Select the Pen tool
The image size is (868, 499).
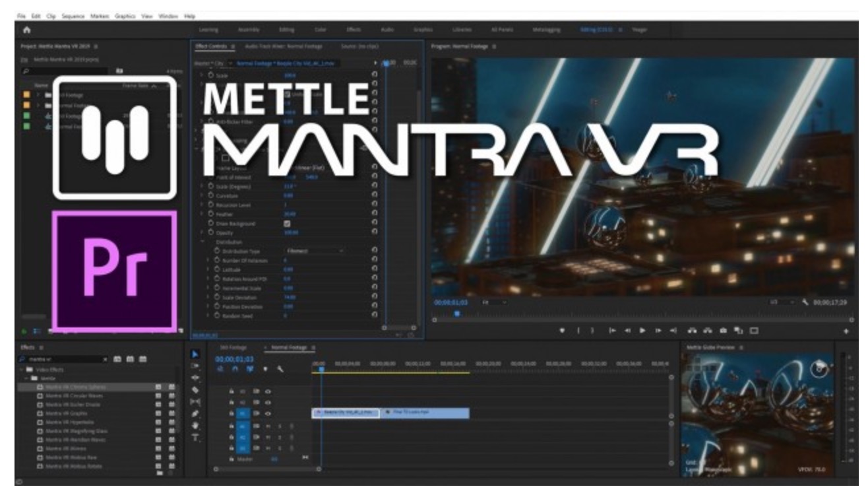point(195,413)
